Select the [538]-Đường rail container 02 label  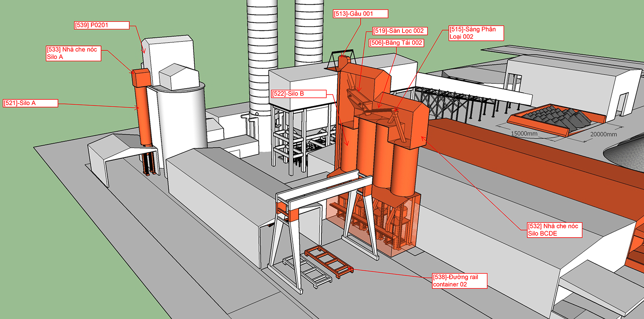coord(460,281)
